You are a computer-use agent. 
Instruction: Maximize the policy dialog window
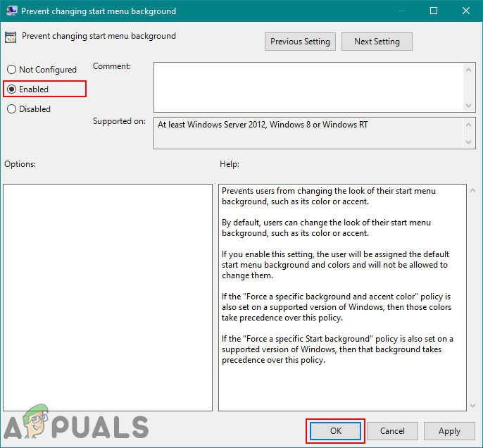point(434,11)
